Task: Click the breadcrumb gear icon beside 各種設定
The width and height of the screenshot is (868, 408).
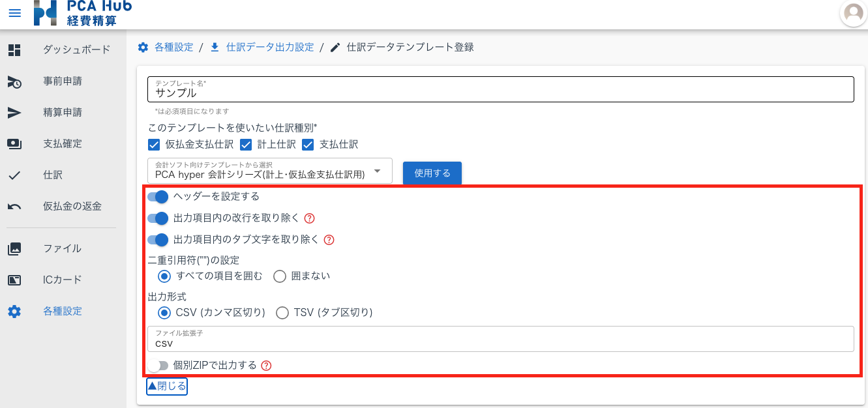Action: [x=143, y=48]
